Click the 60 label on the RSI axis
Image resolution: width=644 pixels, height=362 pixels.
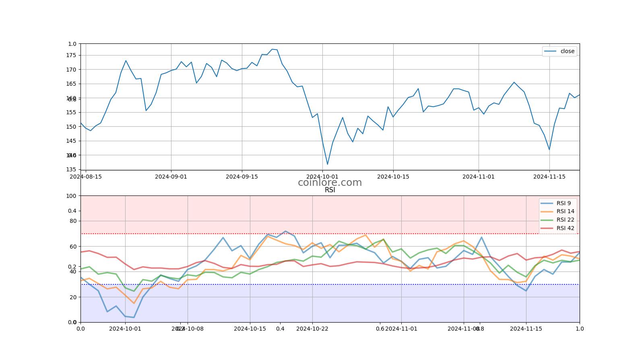(73, 247)
